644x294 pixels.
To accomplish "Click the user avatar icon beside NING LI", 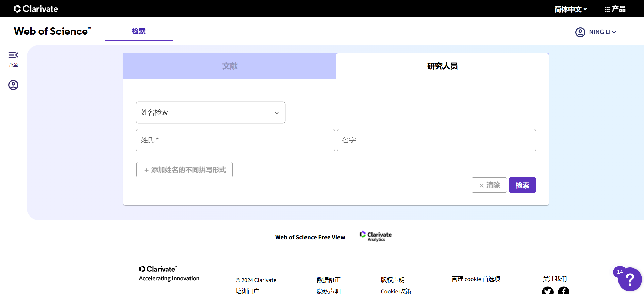I will [x=580, y=32].
